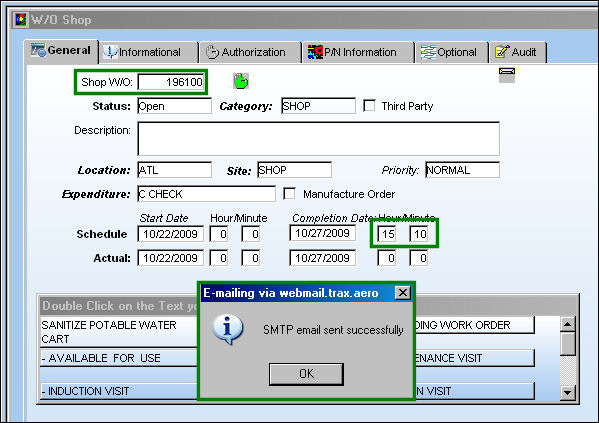599x423 pixels.
Task: Click the scroll down arrow in the text list
Action: (568, 392)
